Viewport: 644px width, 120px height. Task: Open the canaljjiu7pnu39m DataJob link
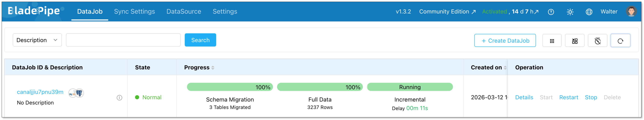point(40,92)
